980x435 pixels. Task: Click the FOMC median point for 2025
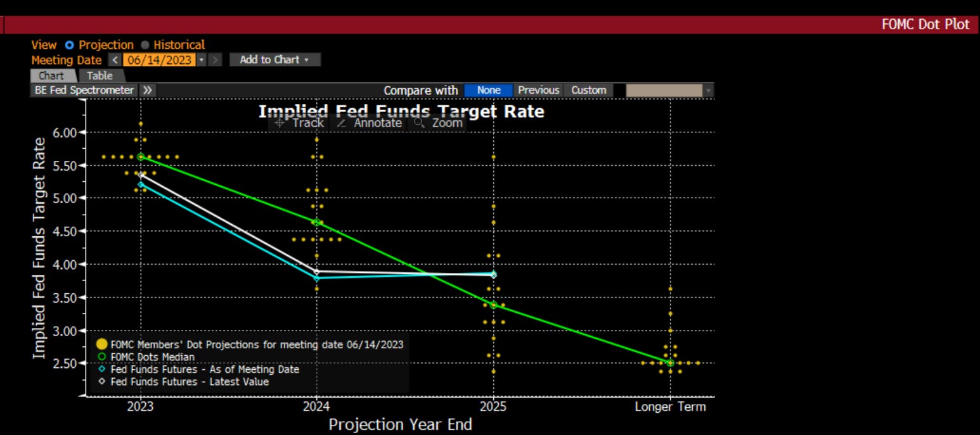[x=493, y=305]
